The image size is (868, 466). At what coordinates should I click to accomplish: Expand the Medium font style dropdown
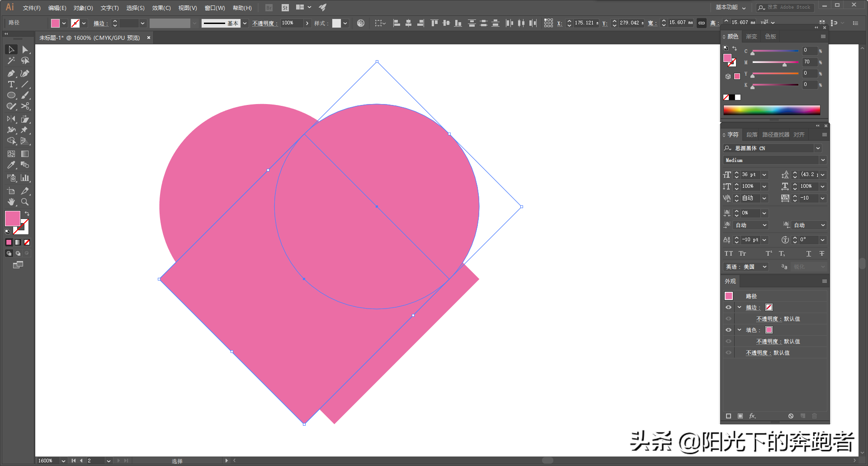[822, 160]
